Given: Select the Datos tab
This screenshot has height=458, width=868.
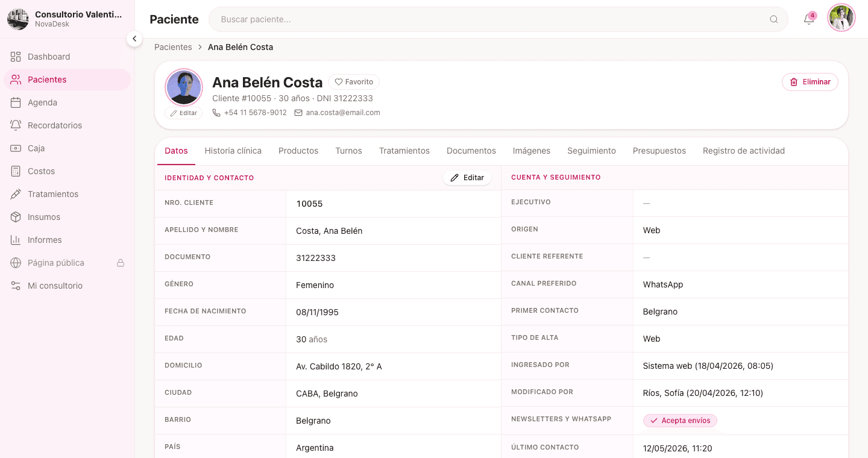Looking at the screenshot, I should pos(176,151).
